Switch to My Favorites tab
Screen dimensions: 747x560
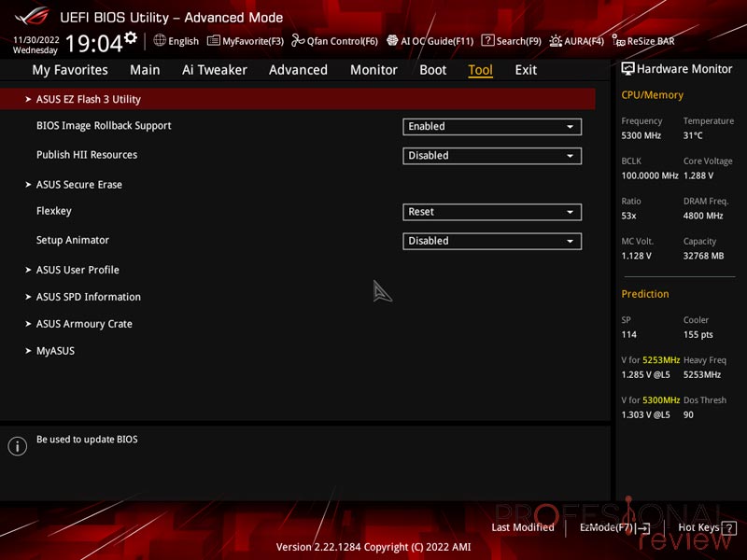[x=70, y=70]
